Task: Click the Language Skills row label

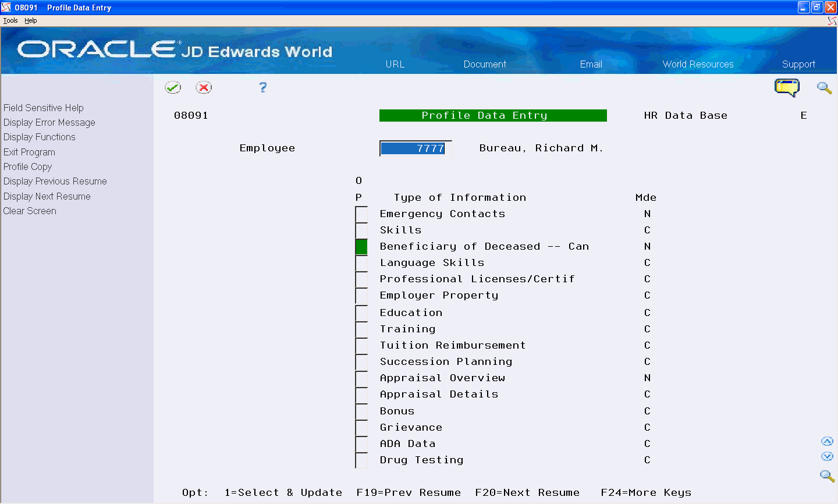Action: coord(432,263)
